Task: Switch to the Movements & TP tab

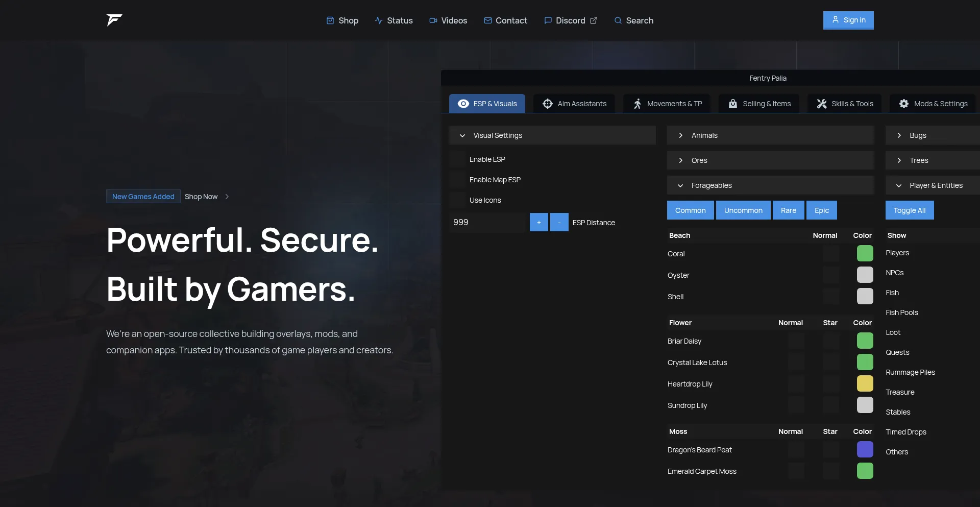Action: pos(668,104)
